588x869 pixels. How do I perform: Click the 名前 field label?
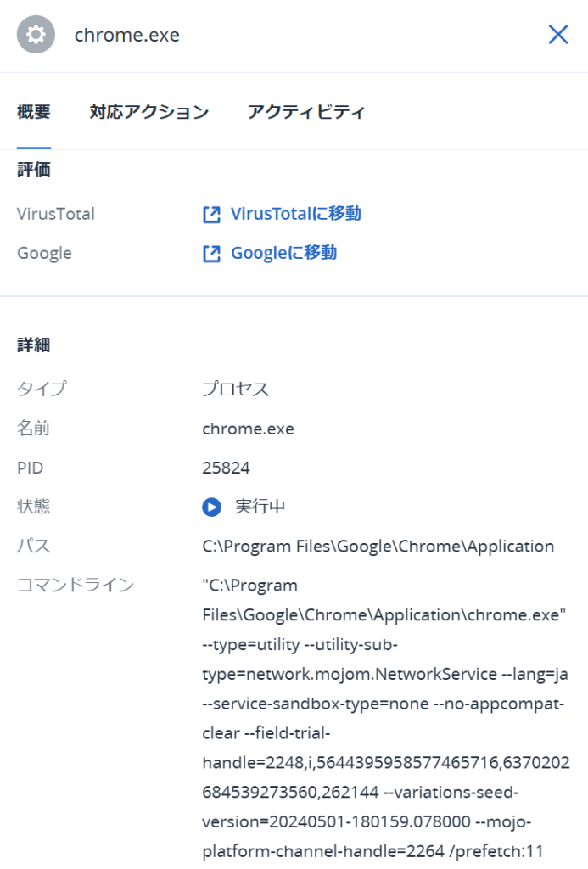33,429
